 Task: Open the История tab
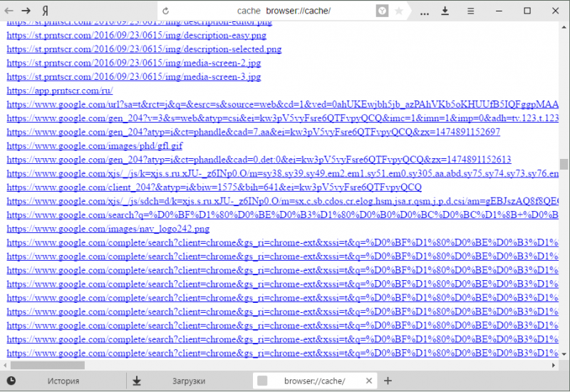point(63,381)
